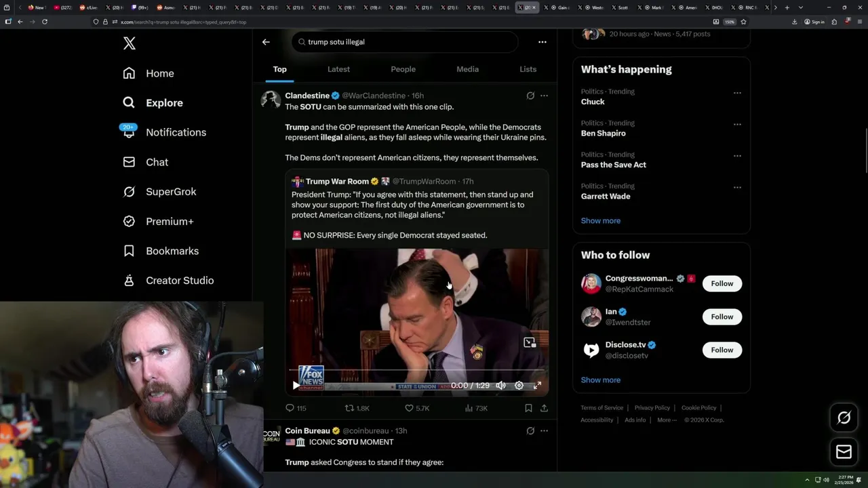Switch to Media tab
Viewport: 868px width, 488px height.
coord(467,69)
